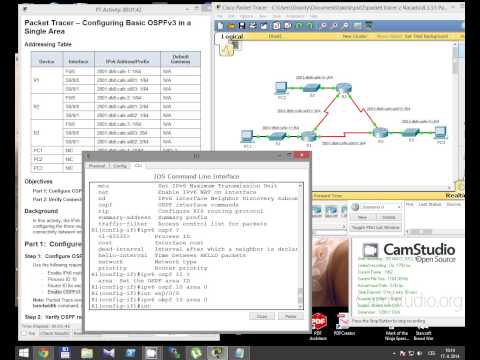Open the Drawing Palette icon in toolbar
The image size is (480, 360).
[x=357, y=26]
